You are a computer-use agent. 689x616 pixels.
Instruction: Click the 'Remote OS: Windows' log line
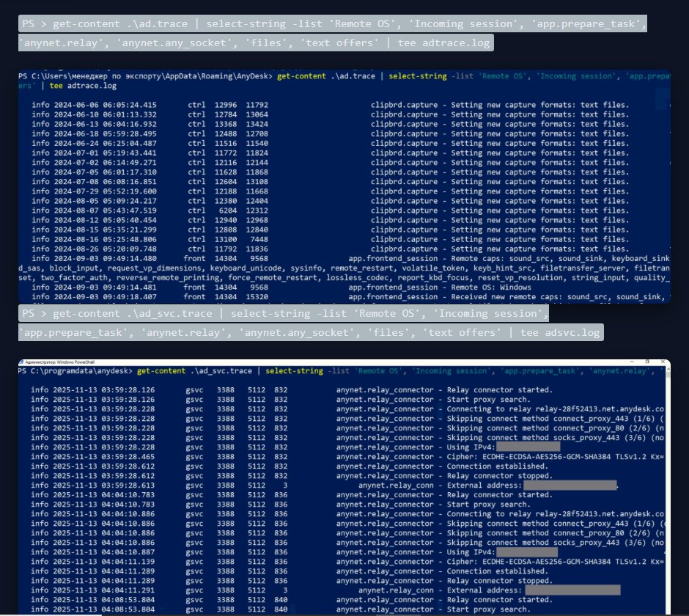[281, 287]
